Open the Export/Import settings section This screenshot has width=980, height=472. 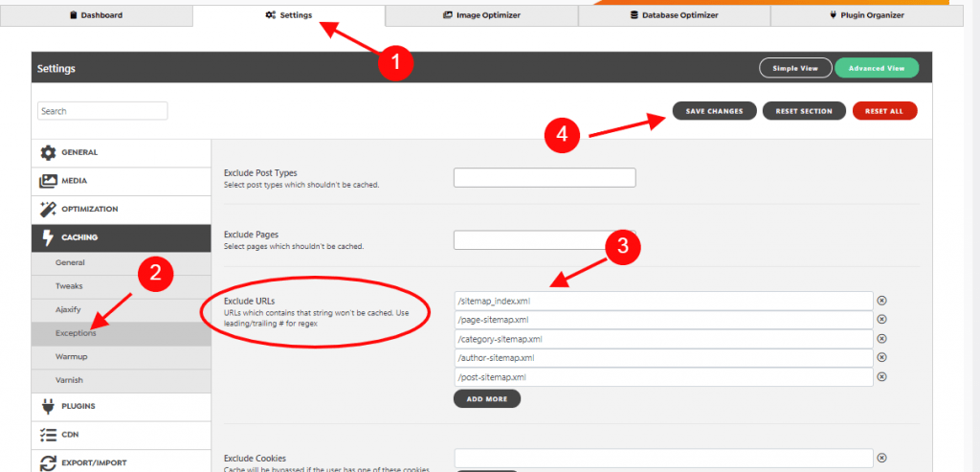click(122, 462)
